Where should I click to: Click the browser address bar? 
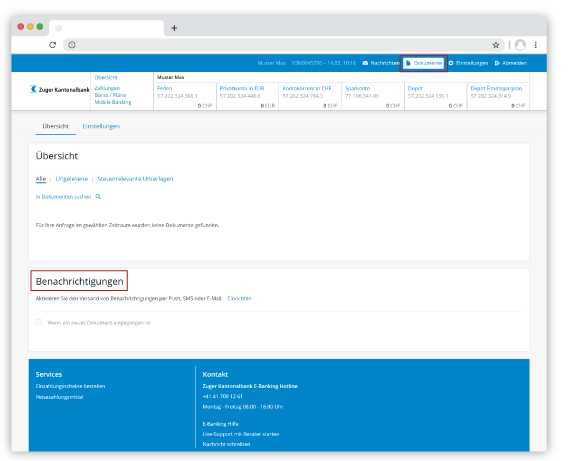[284, 45]
